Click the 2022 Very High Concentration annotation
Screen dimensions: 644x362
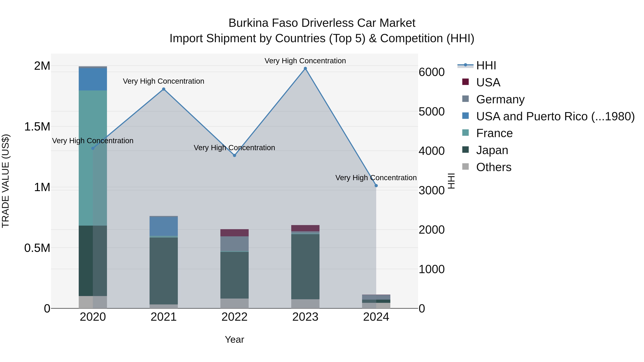235,148
